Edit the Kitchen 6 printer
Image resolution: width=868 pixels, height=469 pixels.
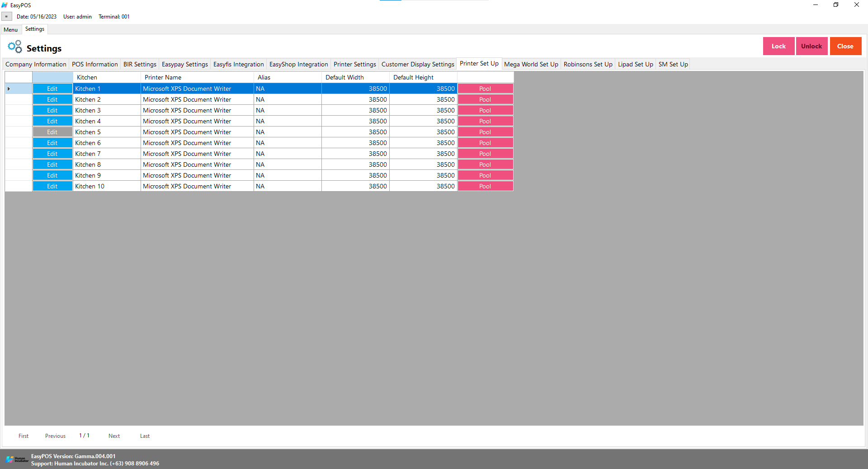tap(52, 143)
